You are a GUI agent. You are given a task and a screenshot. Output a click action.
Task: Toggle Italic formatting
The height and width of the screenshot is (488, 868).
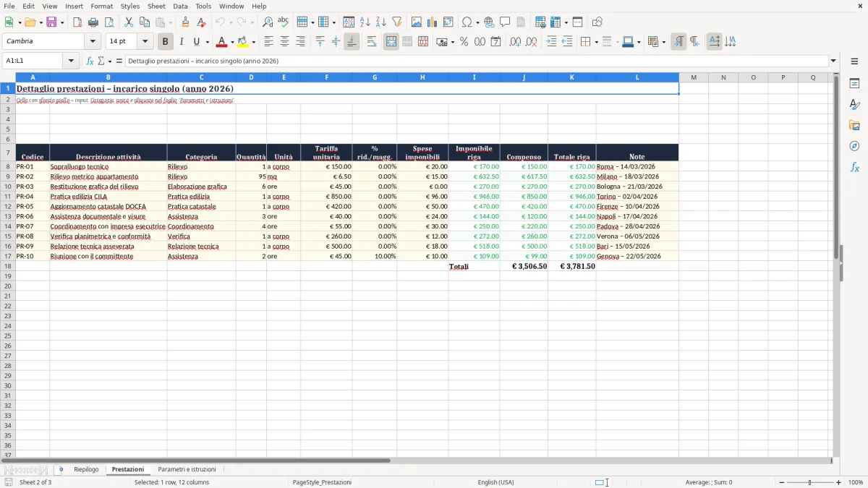182,42
